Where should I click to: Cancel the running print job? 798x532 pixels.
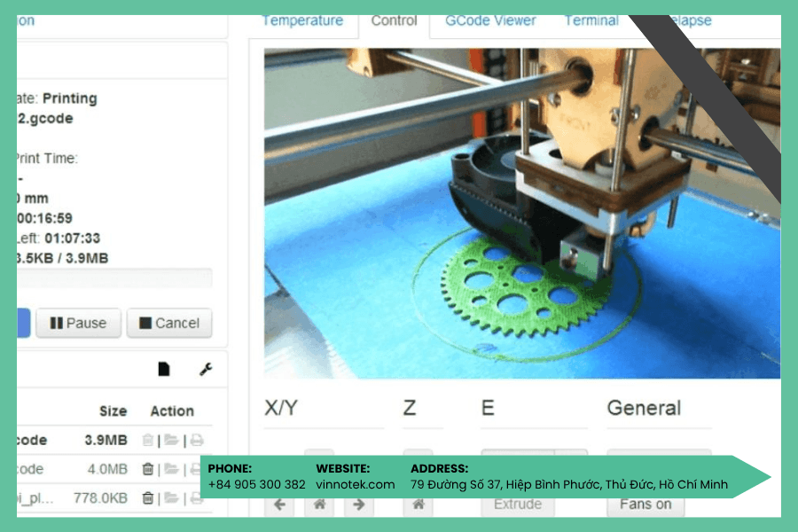[169, 323]
